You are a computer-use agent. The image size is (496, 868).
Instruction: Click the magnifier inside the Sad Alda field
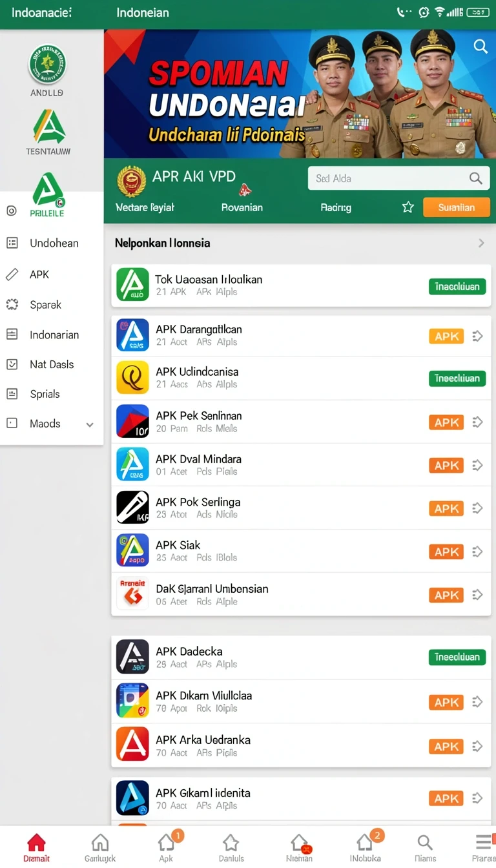[476, 178]
